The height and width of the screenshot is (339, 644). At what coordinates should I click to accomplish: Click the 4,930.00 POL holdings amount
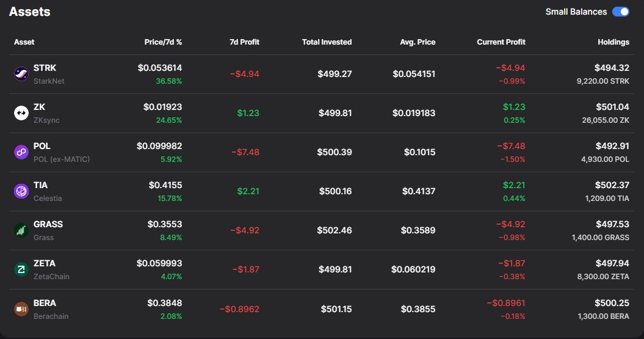tap(606, 159)
